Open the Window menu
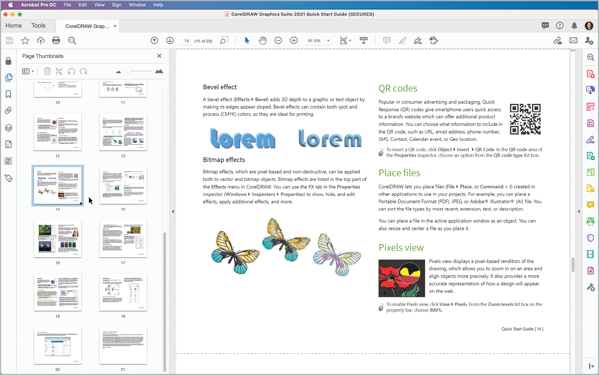599x375 pixels. coord(137,5)
